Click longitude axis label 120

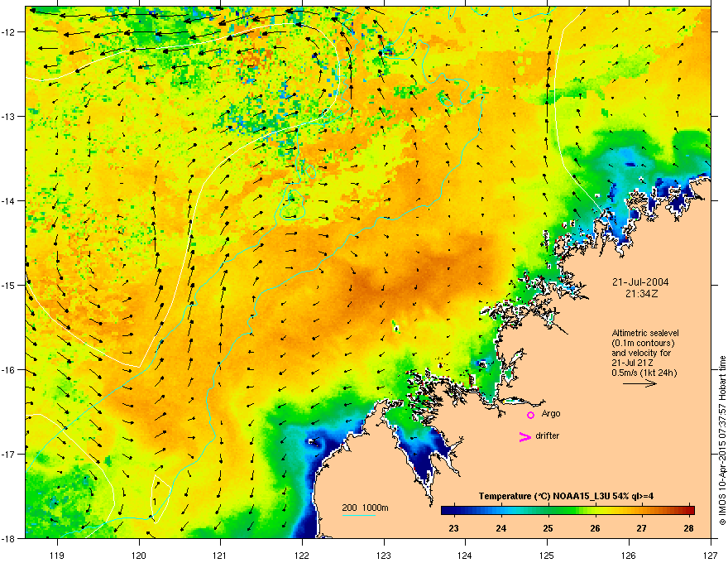point(139,555)
